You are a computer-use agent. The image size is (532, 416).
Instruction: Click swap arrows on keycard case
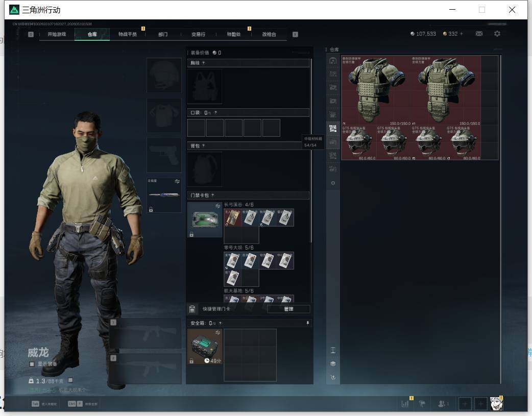tap(218, 206)
